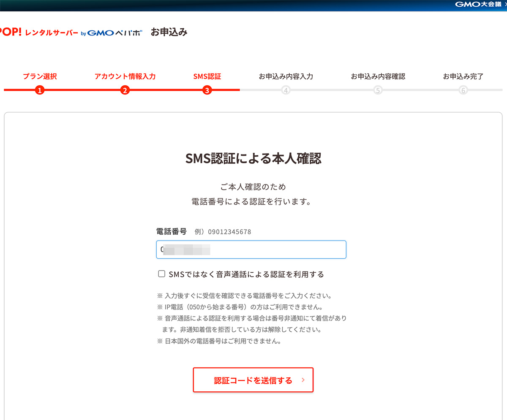Screen dimensions: 507x420
Task: Click the grayed step 5 circle indicator
Action: click(378, 89)
